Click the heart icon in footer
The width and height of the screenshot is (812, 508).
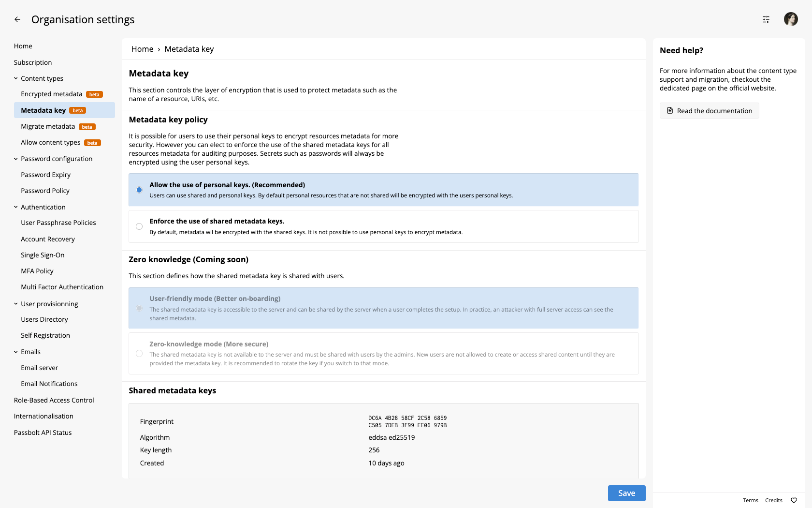(794, 500)
